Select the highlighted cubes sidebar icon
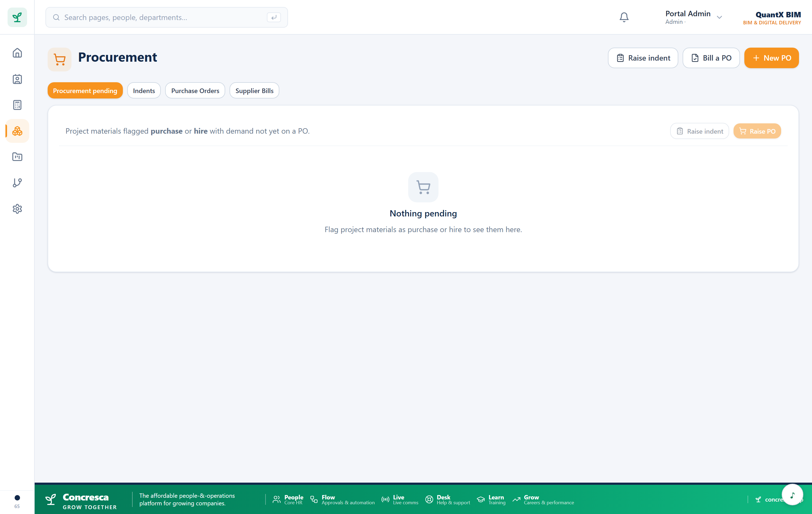Image resolution: width=812 pixels, height=514 pixels. click(17, 131)
